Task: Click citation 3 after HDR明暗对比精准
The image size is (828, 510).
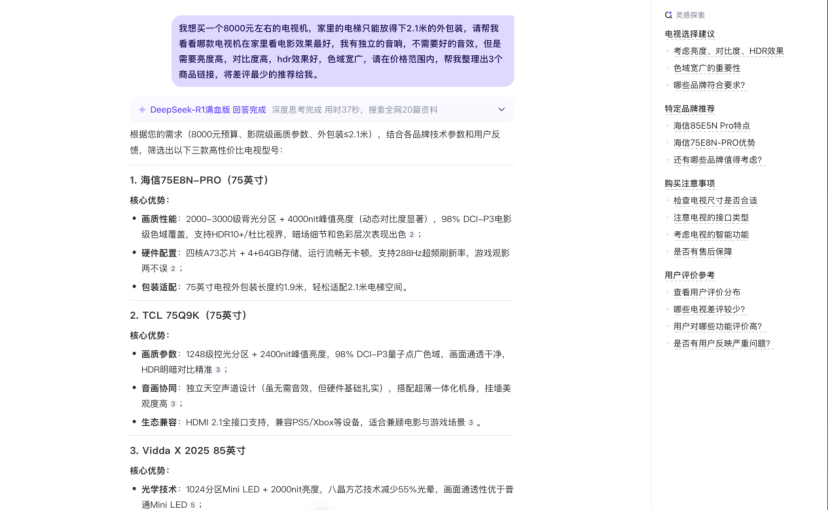Action: [218, 370]
